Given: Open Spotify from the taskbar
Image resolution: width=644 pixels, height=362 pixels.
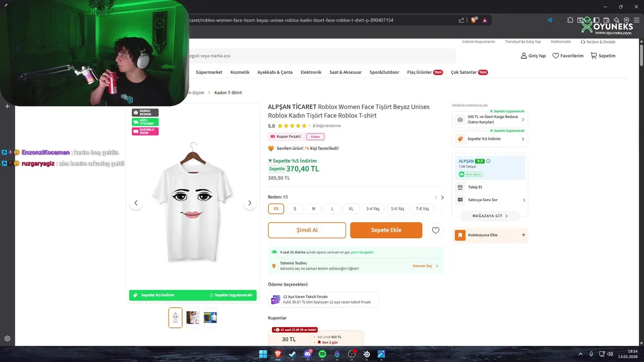Looking at the screenshot, I should pos(323,354).
